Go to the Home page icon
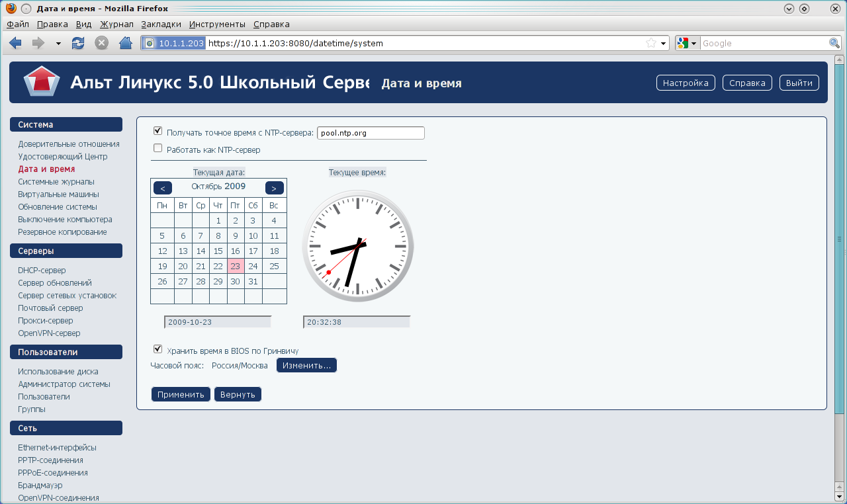 coord(125,43)
